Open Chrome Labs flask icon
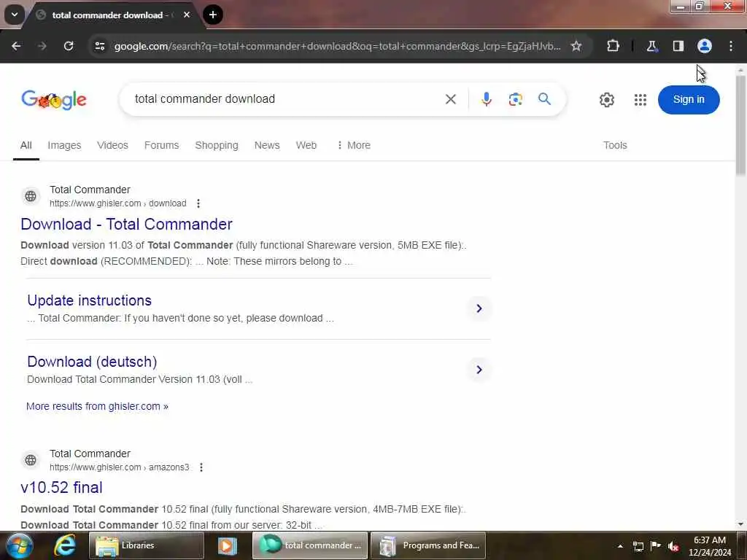 (x=651, y=46)
